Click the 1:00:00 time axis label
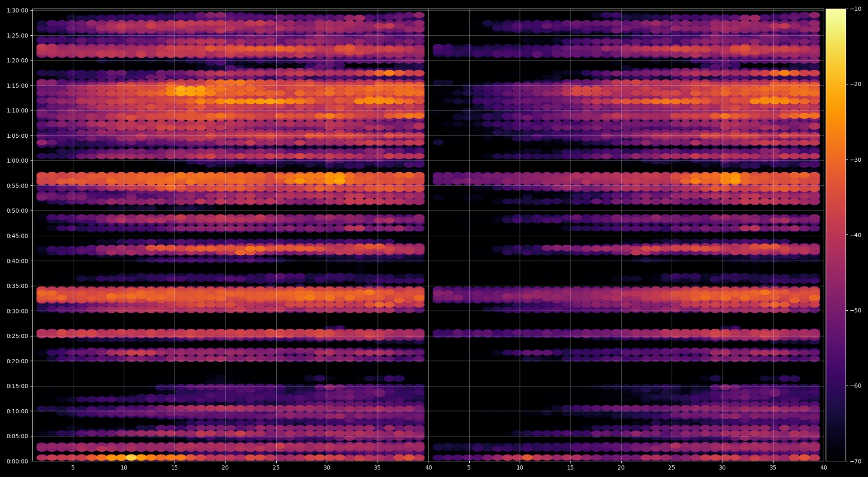This screenshot has height=477, width=868. [x=17, y=161]
